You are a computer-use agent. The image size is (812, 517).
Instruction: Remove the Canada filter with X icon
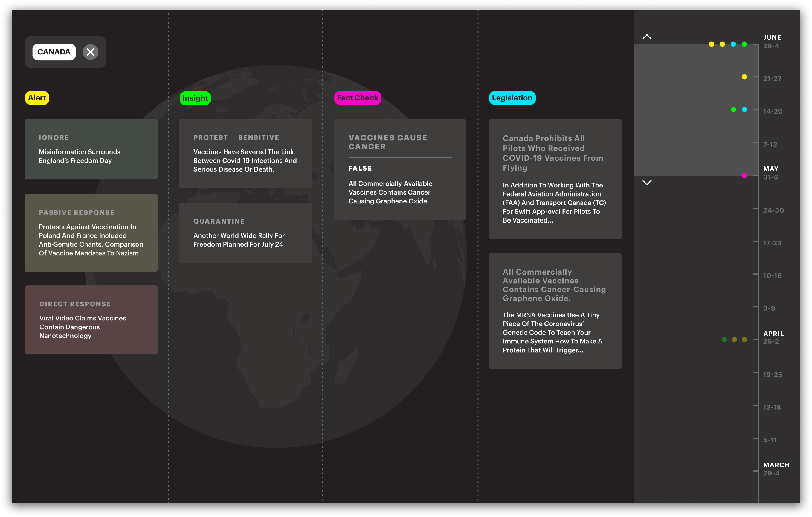click(x=90, y=52)
